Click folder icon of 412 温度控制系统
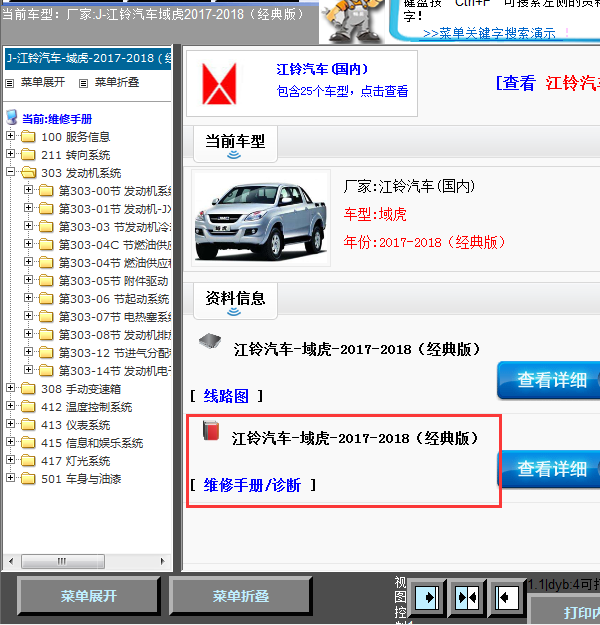Screen dimensions: 600x625 28,407
